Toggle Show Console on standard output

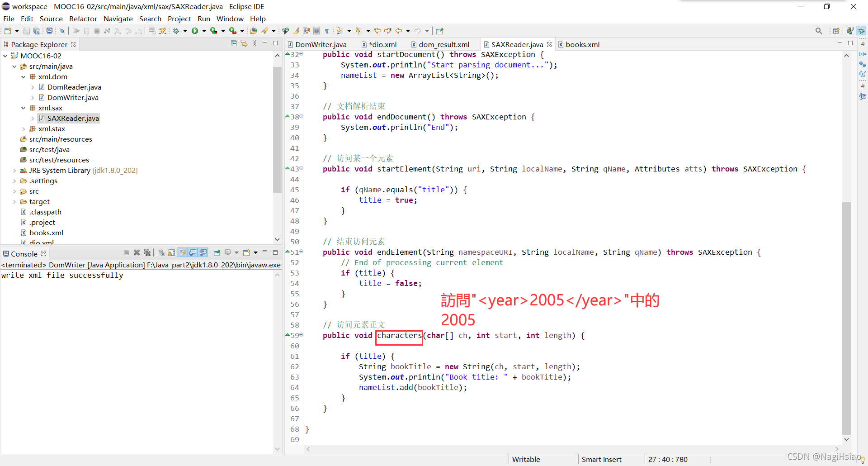193,252
